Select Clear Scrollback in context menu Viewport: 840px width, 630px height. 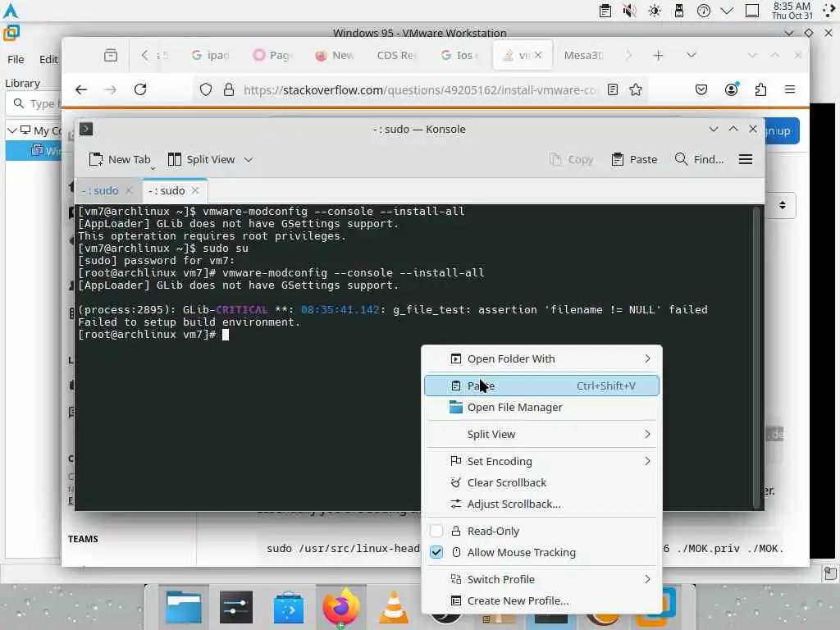point(541,482)
